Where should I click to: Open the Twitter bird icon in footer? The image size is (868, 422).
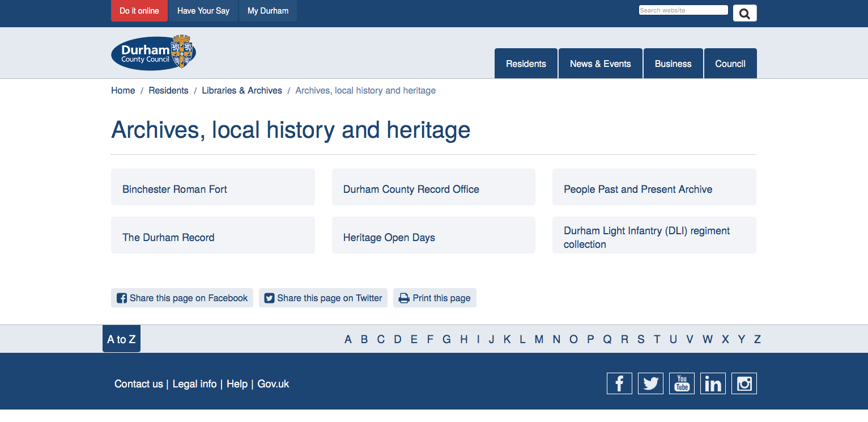click(x=650, y=383)
